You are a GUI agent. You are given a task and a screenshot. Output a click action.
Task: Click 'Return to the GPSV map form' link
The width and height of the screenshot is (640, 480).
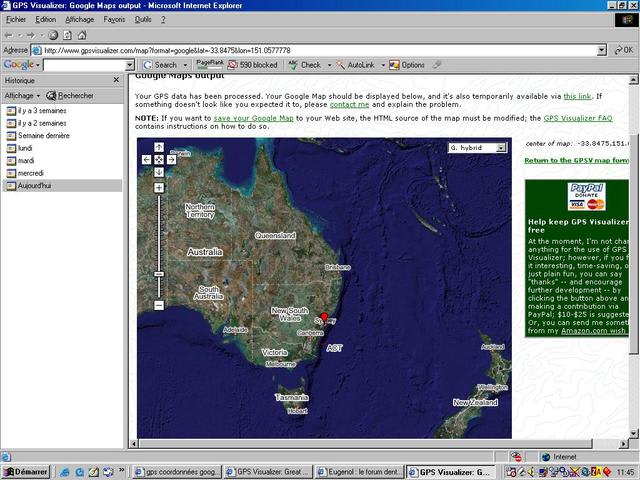pyautogui.click(x=576, y=160)
